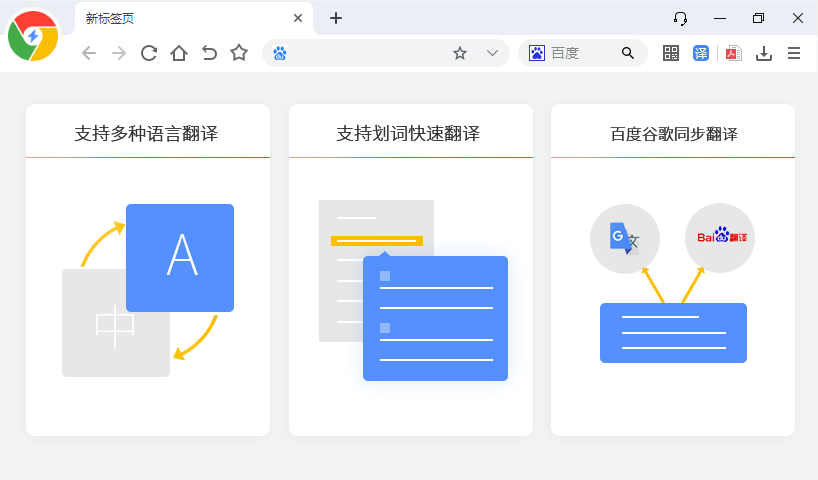This screenshot has width=818, height=480.
Task: Click the PDF tool icon
Action: pyautogui.click(x=733, y=53)
